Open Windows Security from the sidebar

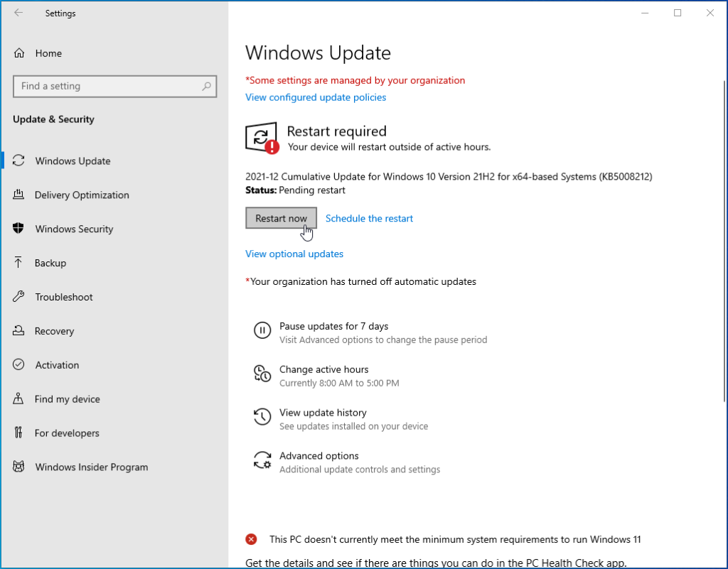pyautogui.click(x=18, y=229)
